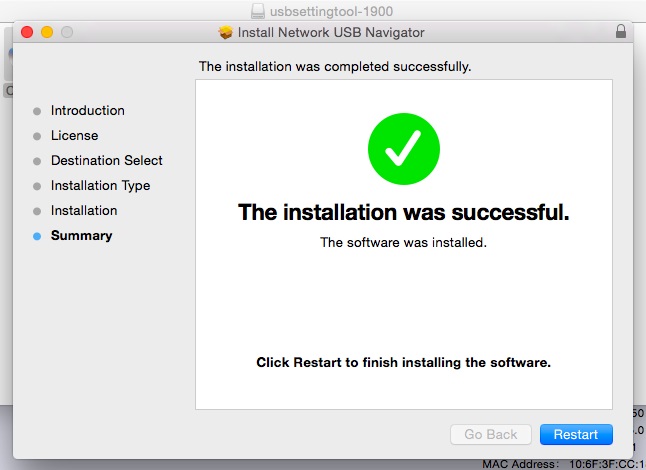
Task: Click the gray bullet beside Destination Select
Action: [37, 161]
